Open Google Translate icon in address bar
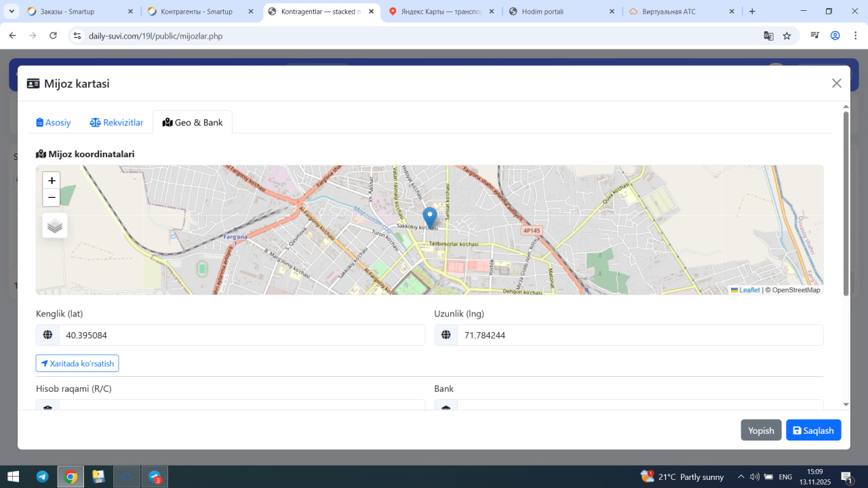The height and width of the screenshot is (488, 868). coord(768,36)
